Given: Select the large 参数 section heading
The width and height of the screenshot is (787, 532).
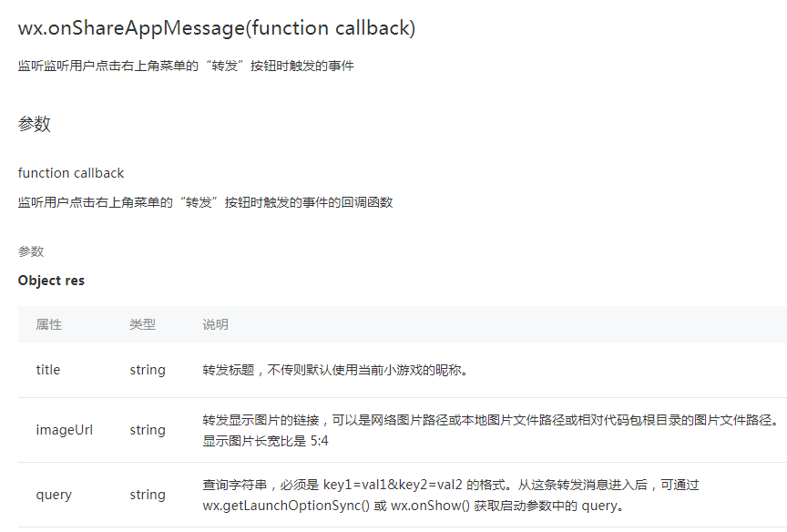Looking at the screenshot, I should [x=35, y=124].
